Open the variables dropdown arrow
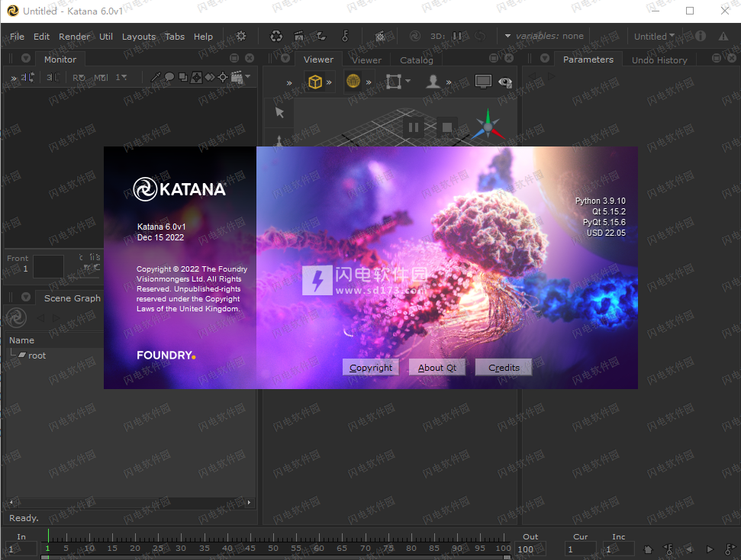This screenshot has height=560, width=741. 507,36
